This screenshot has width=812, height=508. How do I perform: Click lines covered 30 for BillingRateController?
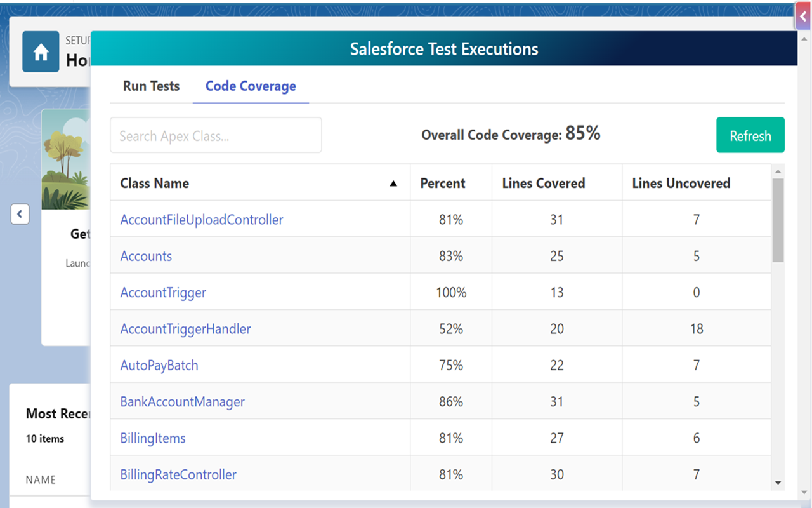(x=557, y=475)
